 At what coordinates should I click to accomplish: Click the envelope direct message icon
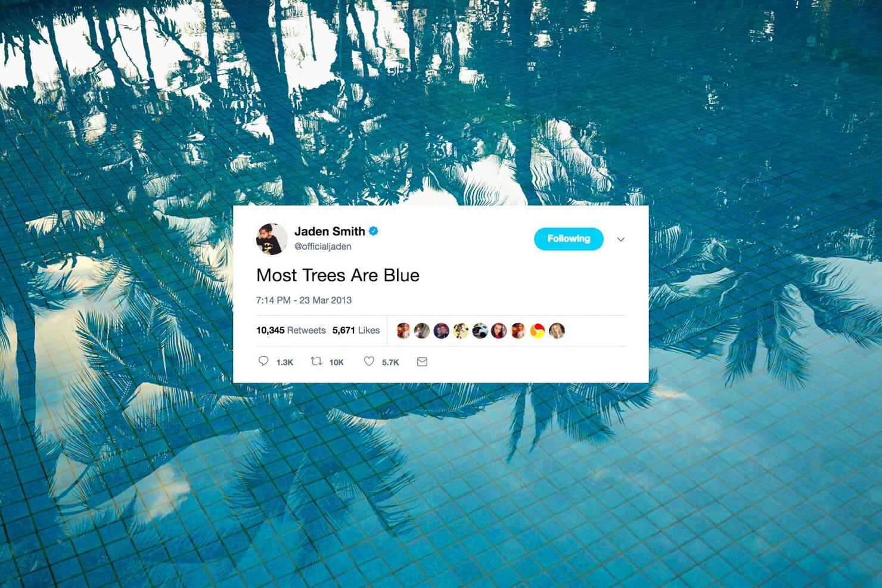[x=422, y=362]
